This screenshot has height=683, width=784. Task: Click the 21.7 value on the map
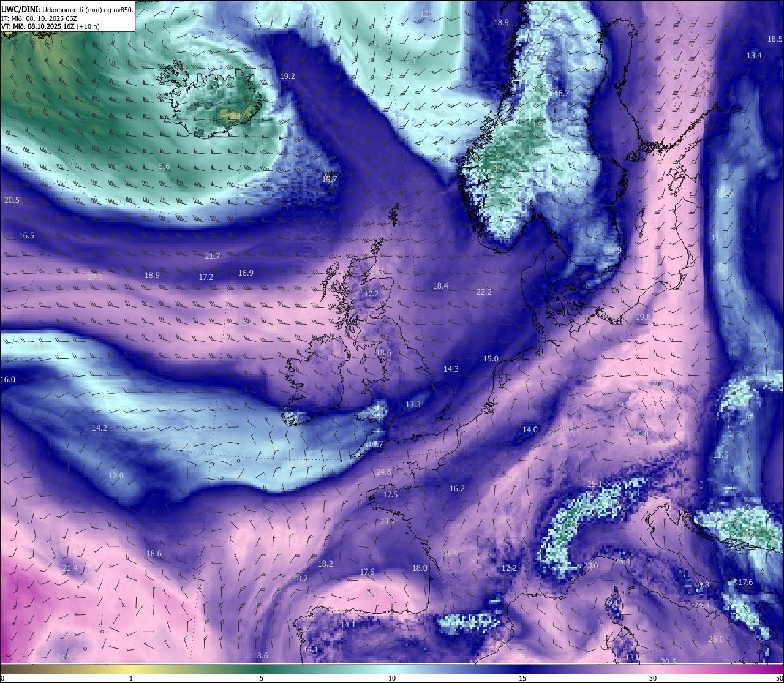[x=213, y=257]
